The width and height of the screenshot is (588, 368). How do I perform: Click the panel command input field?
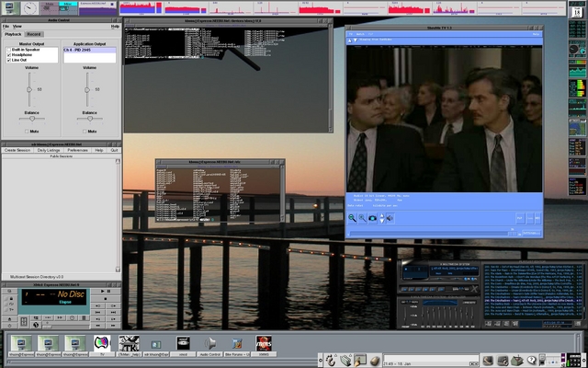[431, 358]
